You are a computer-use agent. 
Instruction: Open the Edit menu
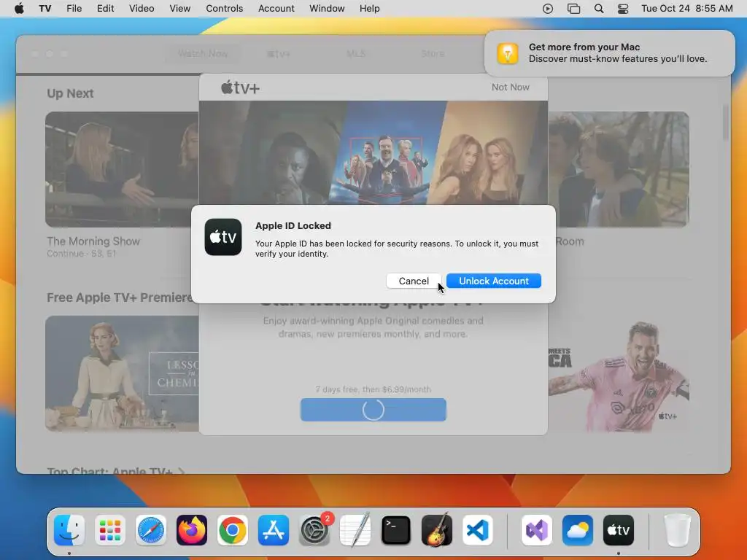105,9
